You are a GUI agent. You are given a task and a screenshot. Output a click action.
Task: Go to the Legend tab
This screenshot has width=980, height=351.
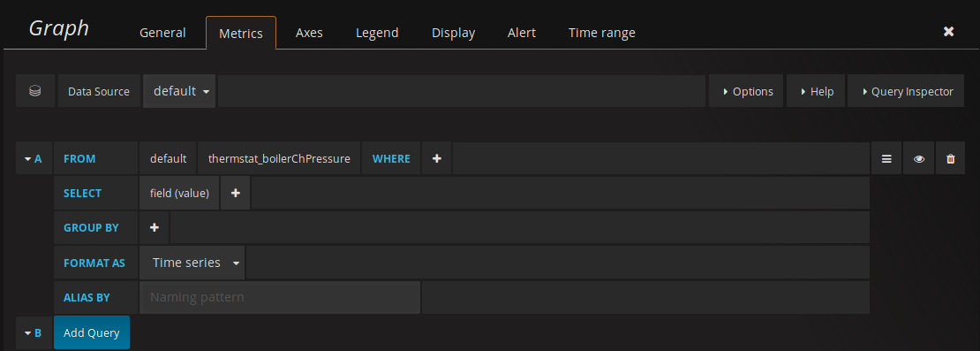tap(377, 33)
